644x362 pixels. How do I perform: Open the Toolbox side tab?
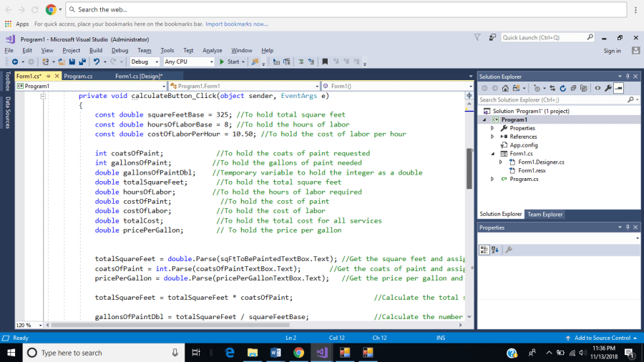(x=7, y=81)
